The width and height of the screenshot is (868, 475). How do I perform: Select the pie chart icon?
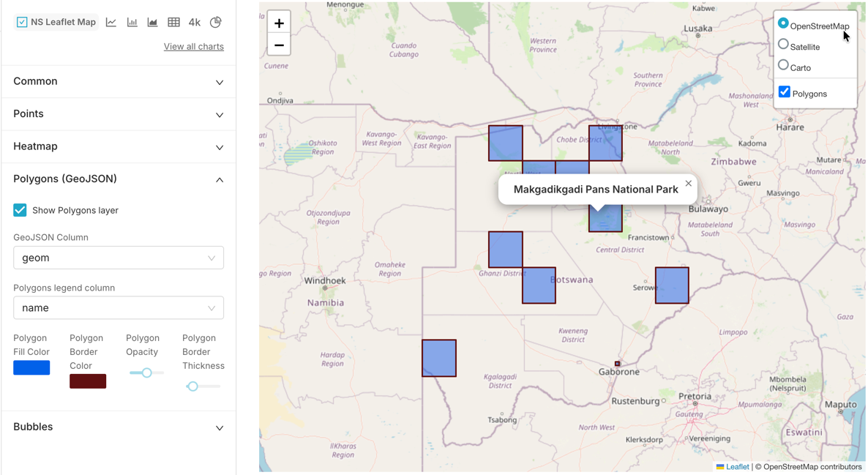(216, 22)
